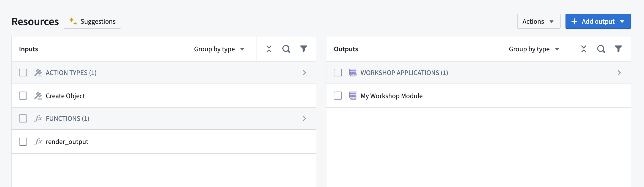The height and width of the screenshot is (187, 644).
Task: Open Outputs Group by type dropdown
Action: click(534, 49)
